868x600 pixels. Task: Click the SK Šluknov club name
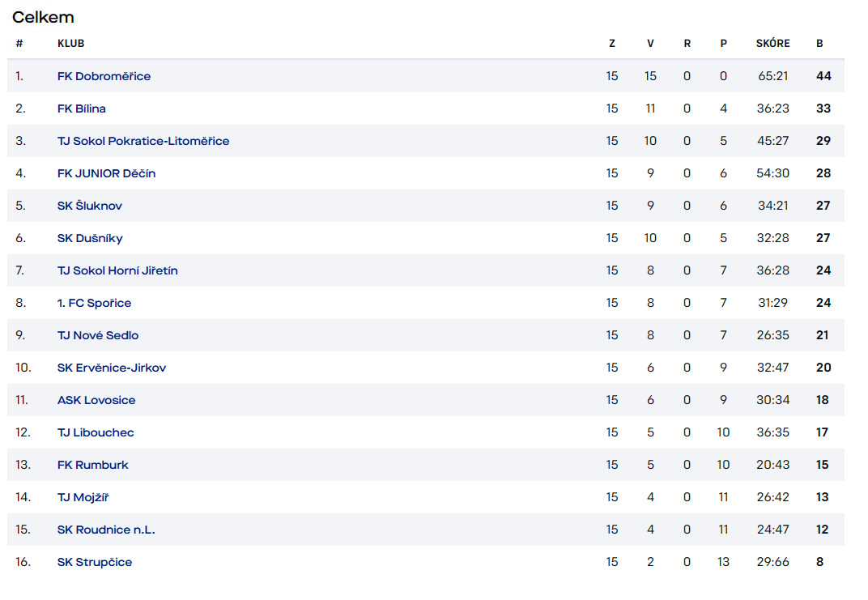coord(90,206)
